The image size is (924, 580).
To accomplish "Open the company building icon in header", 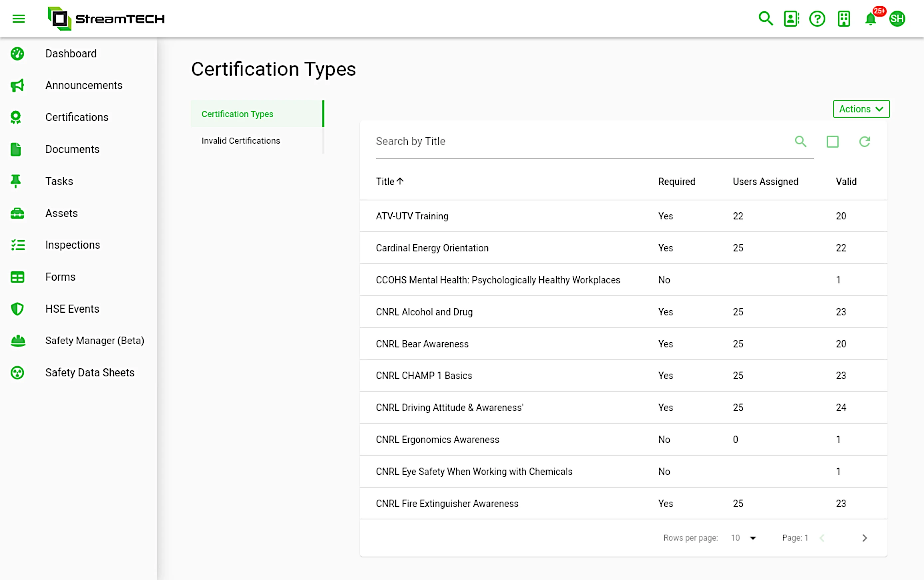I will [x=844, y=18].
